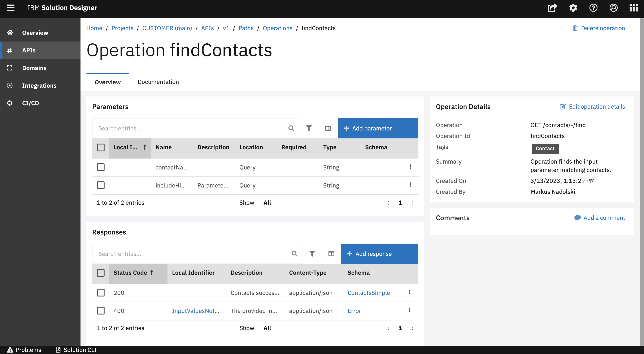Viewport: 644px width, 354px height.
Task: Switch to the Documentation tab
Action: click(x=158, y=82)
